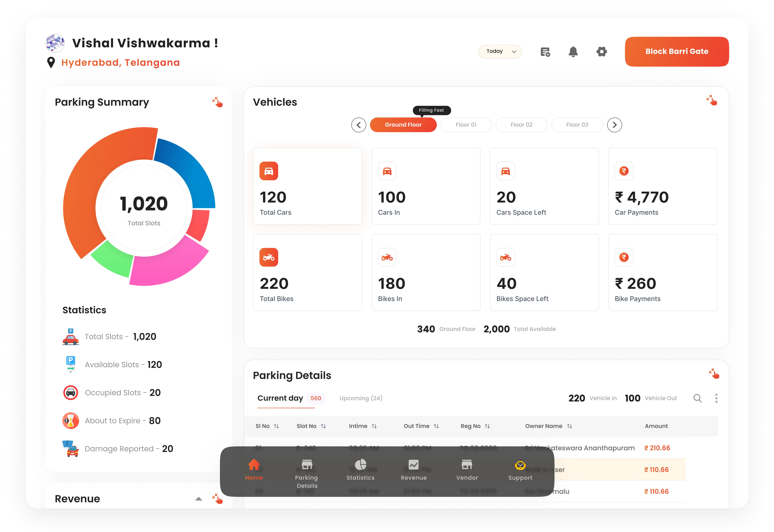Expand the Vehicles panel via its expand icon

[x=712, y=100]
